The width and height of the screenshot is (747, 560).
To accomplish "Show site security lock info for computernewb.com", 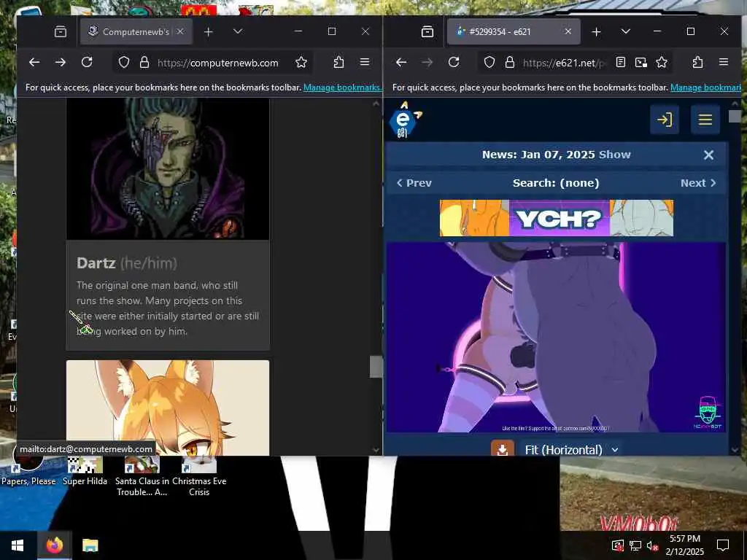I will point(144,63).
